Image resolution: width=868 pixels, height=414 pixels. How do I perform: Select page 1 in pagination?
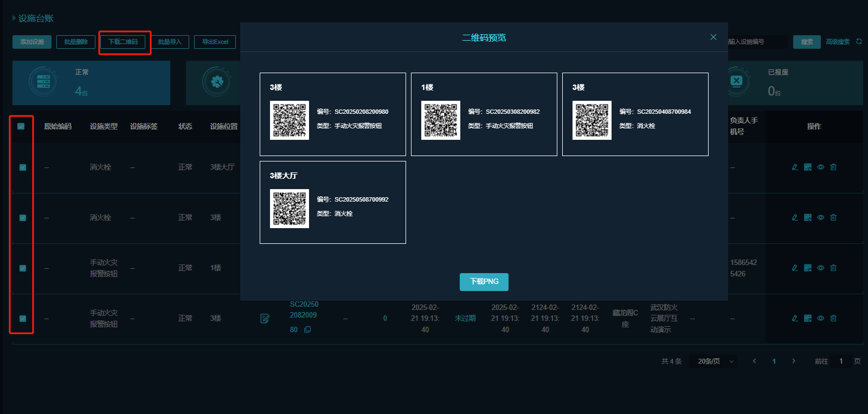774,361
